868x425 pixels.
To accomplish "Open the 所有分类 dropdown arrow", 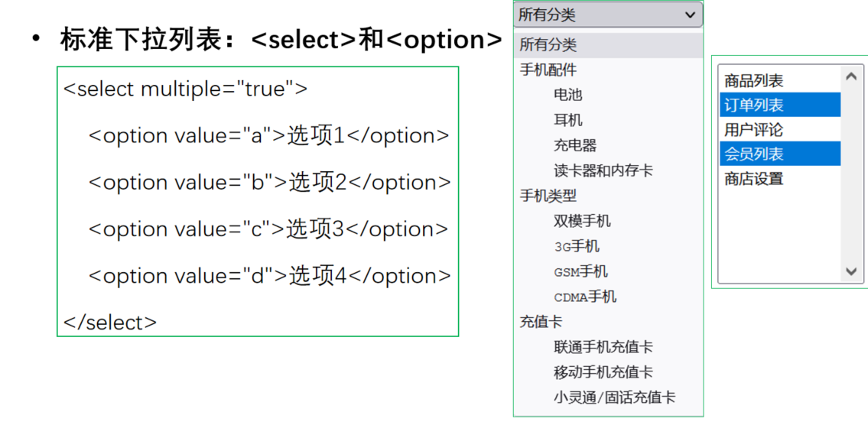I will pos(690,15).
